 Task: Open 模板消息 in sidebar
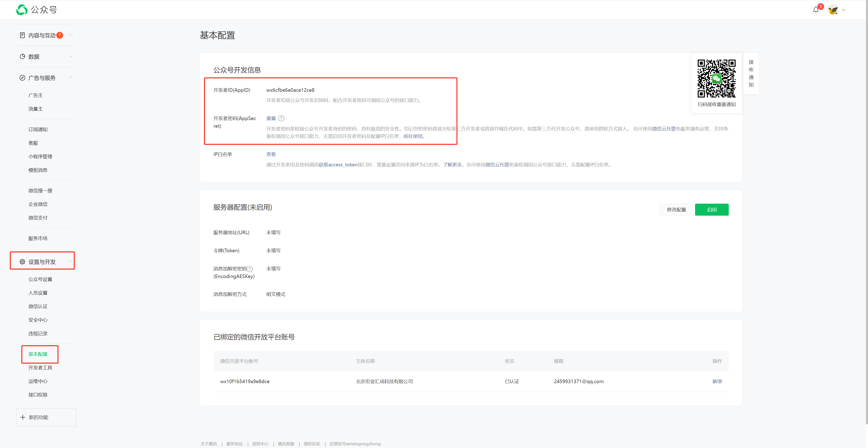38,170
